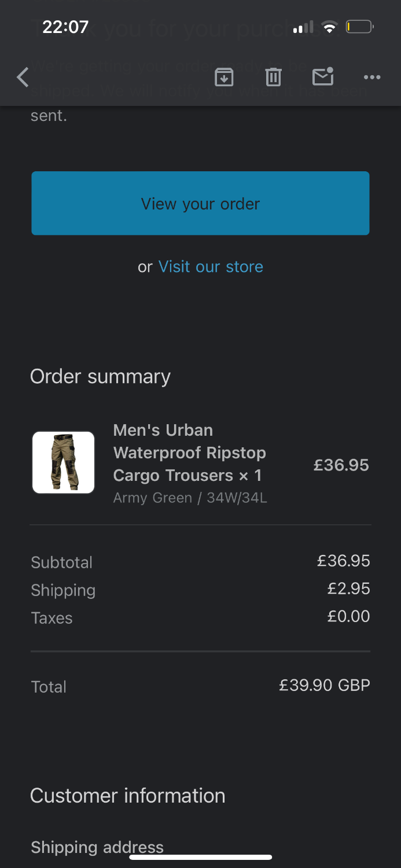The height and width of the screenshot is (868, 401).
Task: Tap the Customer information heading
Action: (x=127, y=796)
